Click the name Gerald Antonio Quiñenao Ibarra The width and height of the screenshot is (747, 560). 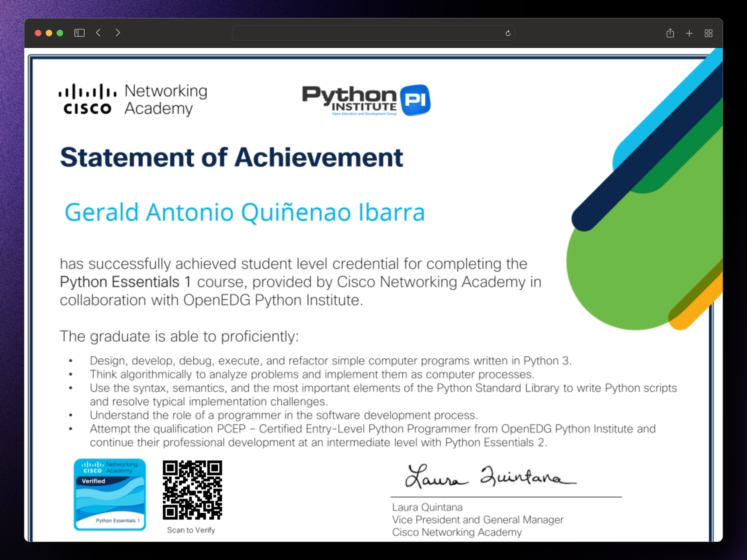245,212
